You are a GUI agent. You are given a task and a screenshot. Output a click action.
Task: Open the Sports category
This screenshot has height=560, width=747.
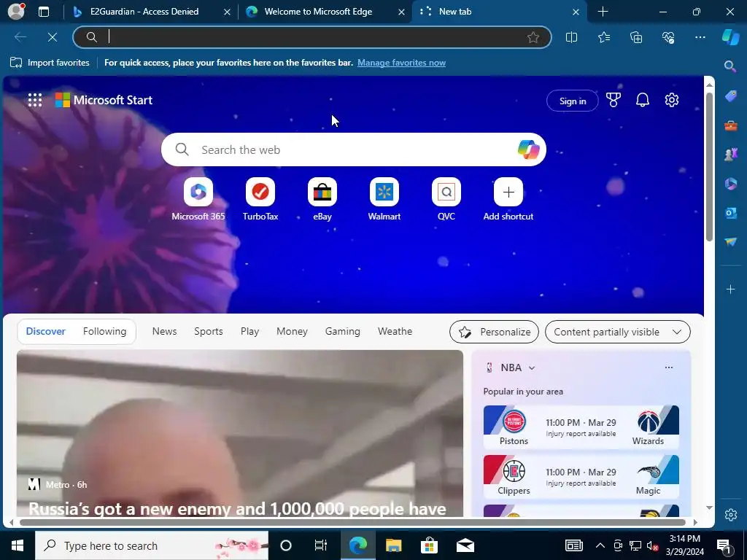[208, 332]
